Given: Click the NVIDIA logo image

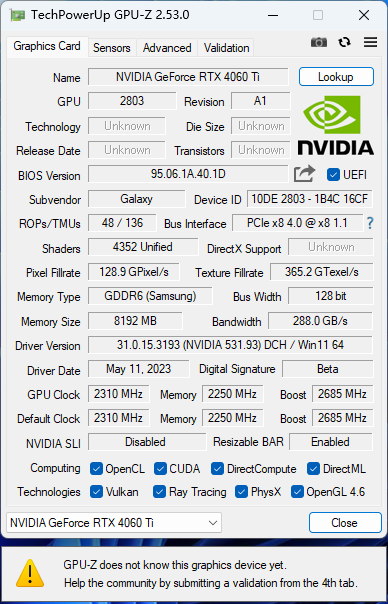Looking at the screenshot, I should click(x=336, y=125).
